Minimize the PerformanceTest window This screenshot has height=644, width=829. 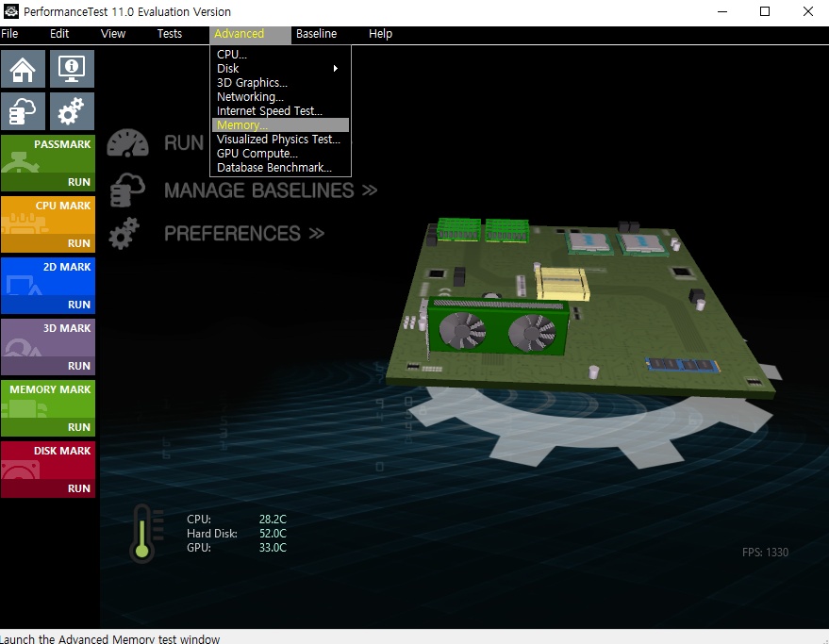(722, 11)
